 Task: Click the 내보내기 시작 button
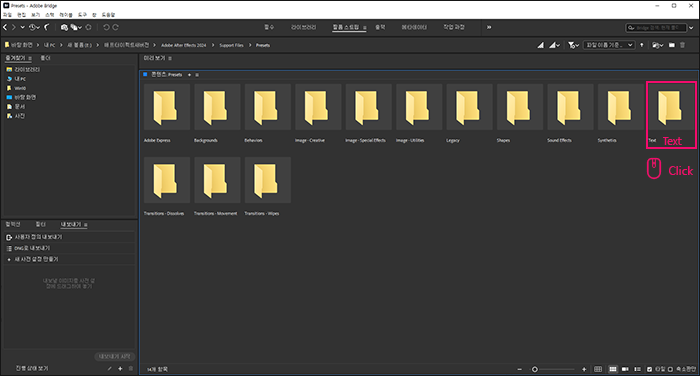pos(114,356)
